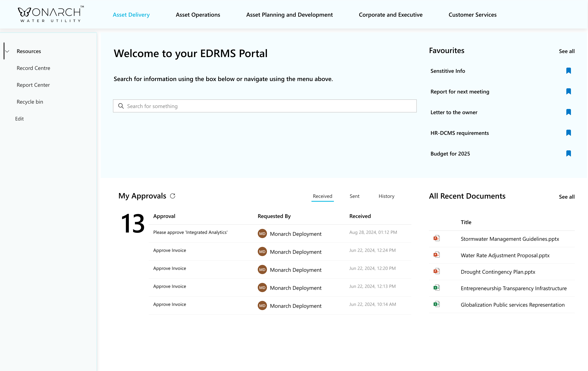588x371 pixels.
Task: Click See all in Favourites
Action: tap(567, 51)
